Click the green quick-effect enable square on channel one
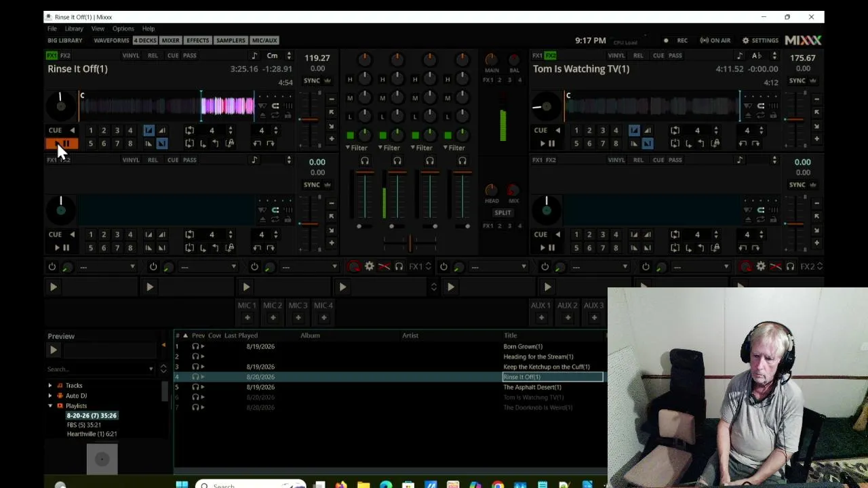 [350, 136]
